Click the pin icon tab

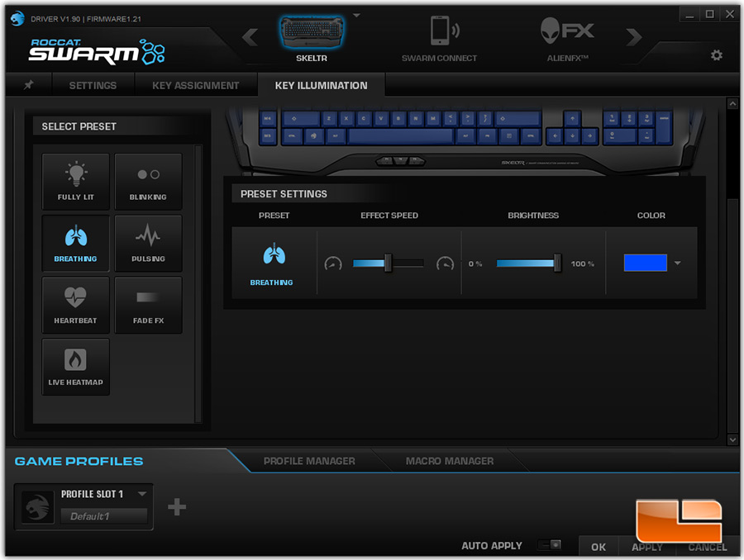tap(29, 85)
